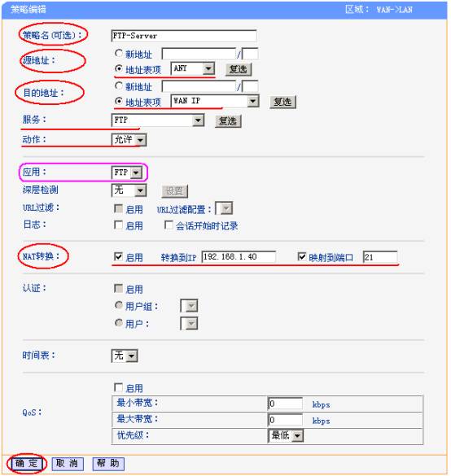Expand the 应用 FTP application dropdown
Image resolution: width=451 pixels, height=476 pixels.
(127, 172)
